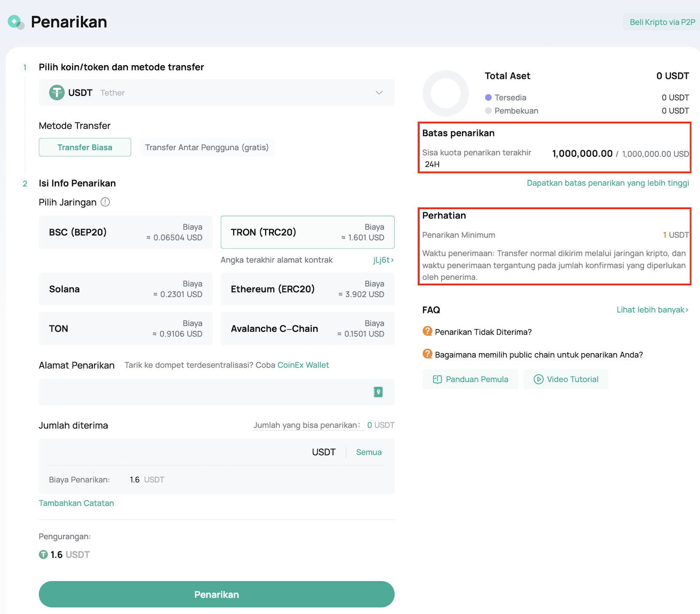
Task: Open FAQ about choosing public chain
Action: (x=539, y=355)
